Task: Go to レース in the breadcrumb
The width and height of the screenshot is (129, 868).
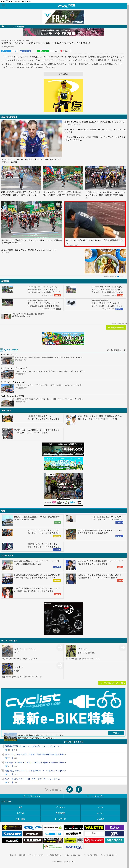Action: tap(11, 27)
